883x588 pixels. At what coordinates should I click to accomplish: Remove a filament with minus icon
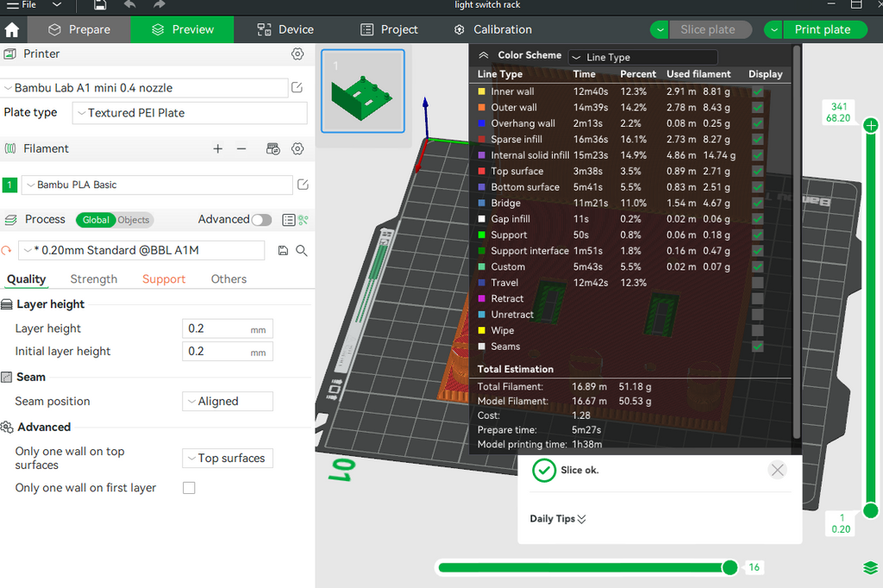click(241, 148)
